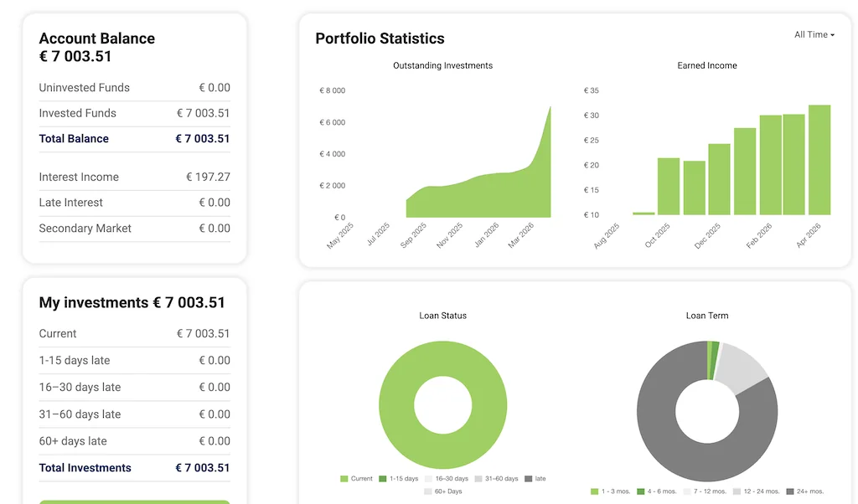This screenshot has height=504, width=858.
Task: Select the Secondary Market row
Action: pos(134,229)
